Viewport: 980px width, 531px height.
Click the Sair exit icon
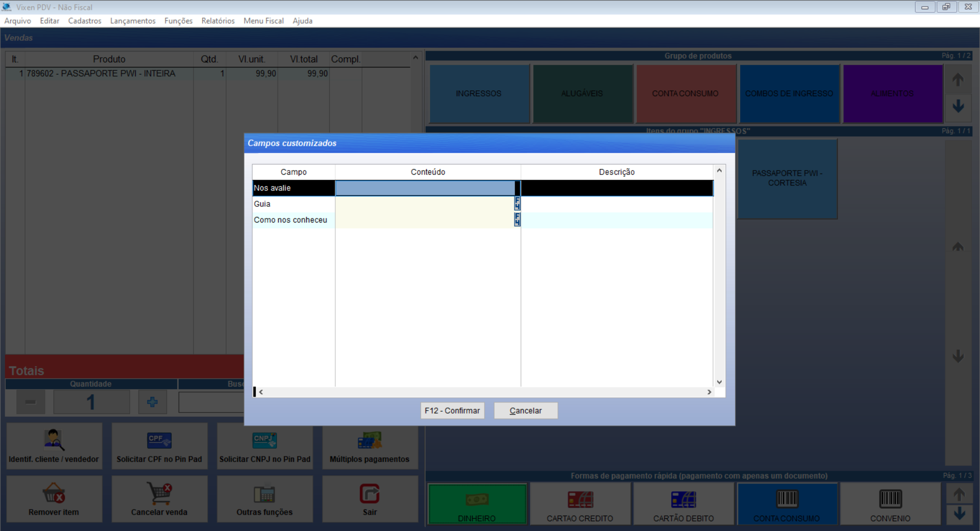(x=370, y=494)
